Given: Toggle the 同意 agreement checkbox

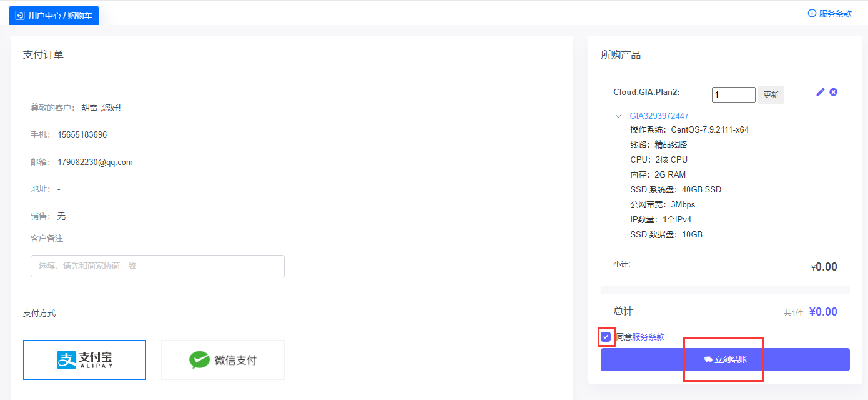Looking at the screenshot, I should (606, 337).
